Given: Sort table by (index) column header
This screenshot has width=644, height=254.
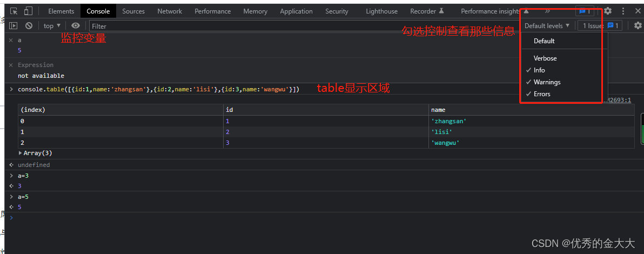Looking at the screenshot, I should [x=121, y=110].
